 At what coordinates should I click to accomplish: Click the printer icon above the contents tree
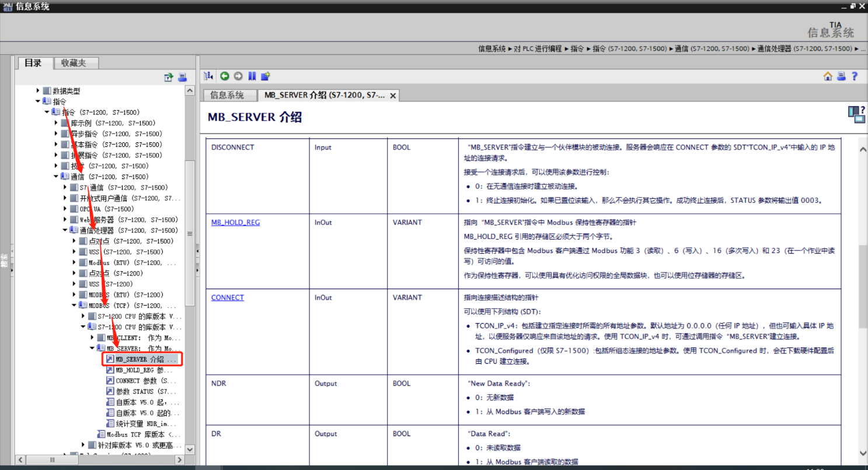click(182, 77)
